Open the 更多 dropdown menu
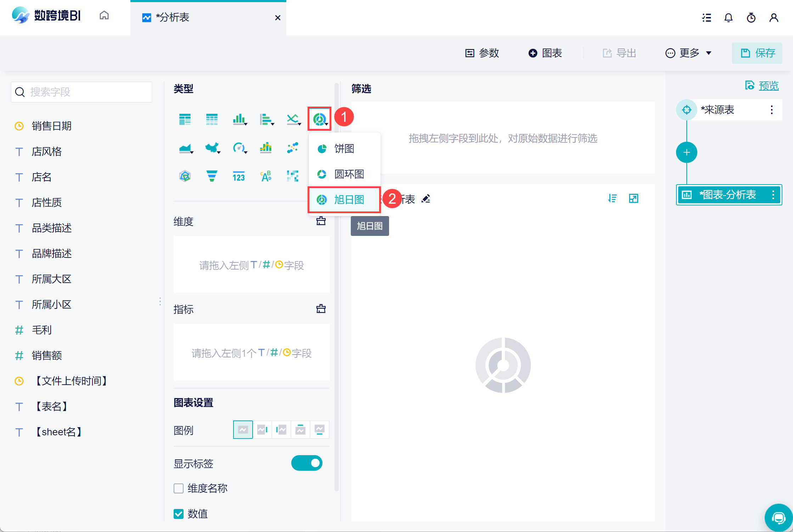 pos(688,53)
